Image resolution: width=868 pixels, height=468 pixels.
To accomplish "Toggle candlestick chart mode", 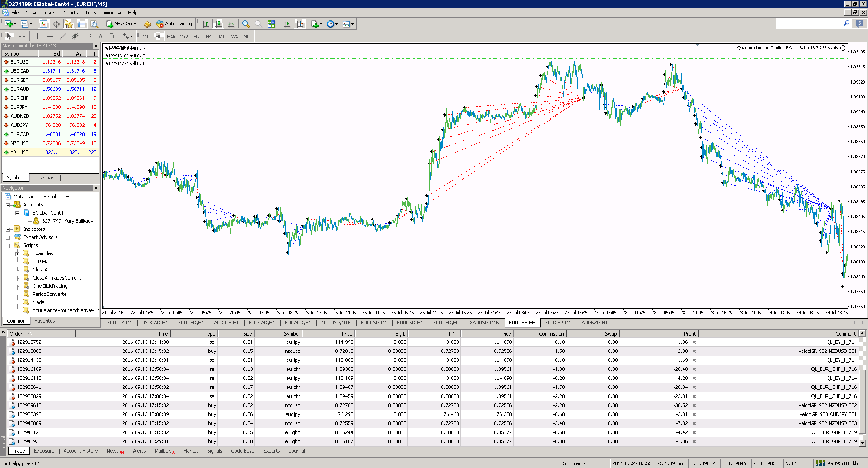I will point(218,24).
